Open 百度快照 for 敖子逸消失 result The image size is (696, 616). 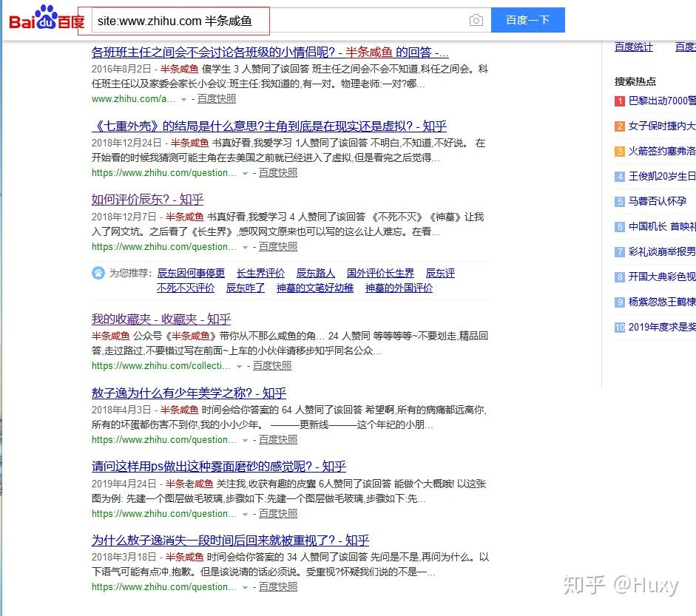tap(278, 587)
